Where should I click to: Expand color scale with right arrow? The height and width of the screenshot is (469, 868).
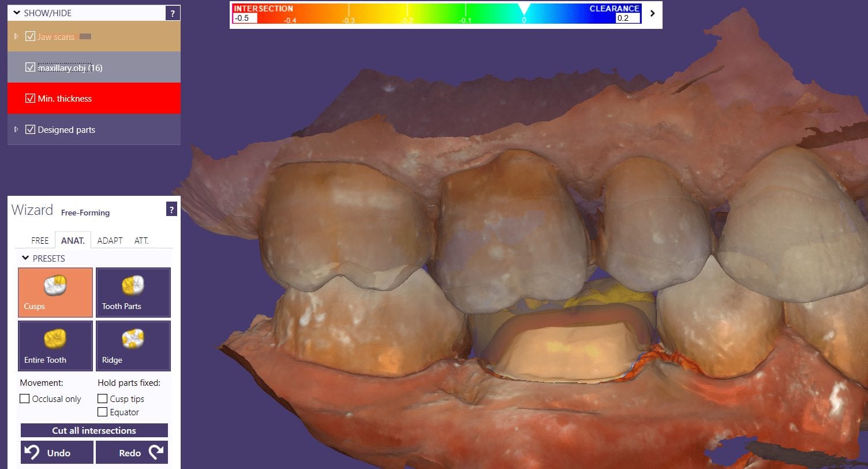(x=653, y=13)
